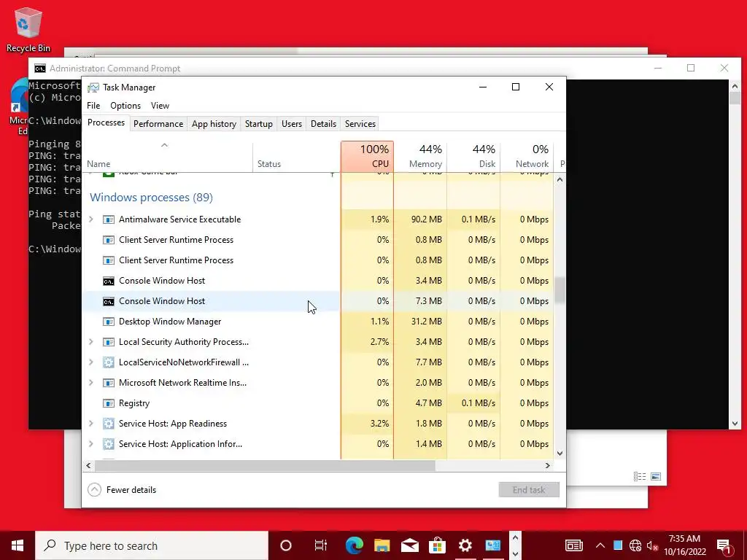The width and height of the screenshot is (747, 560).
Task: Show hidden system tray icons
Action: (x=600, y=545)
